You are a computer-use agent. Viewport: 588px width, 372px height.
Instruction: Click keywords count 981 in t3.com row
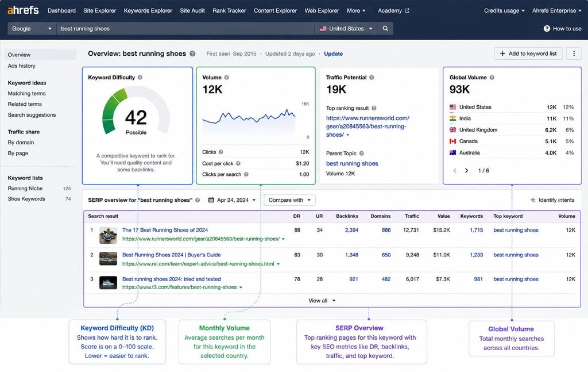478,279
